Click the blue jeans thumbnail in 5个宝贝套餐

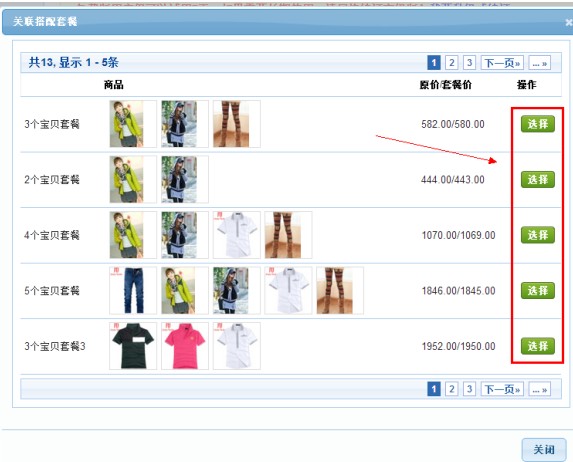coord(133,291)
